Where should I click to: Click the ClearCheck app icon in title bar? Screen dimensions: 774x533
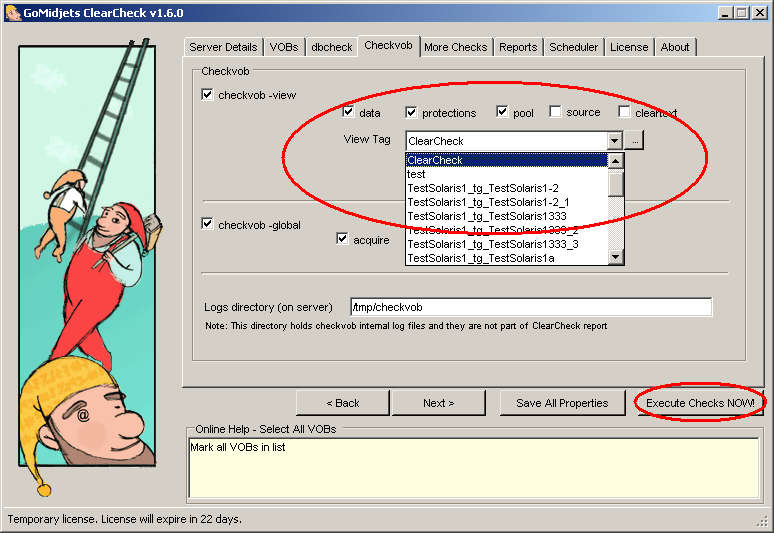tap(11, 13)
